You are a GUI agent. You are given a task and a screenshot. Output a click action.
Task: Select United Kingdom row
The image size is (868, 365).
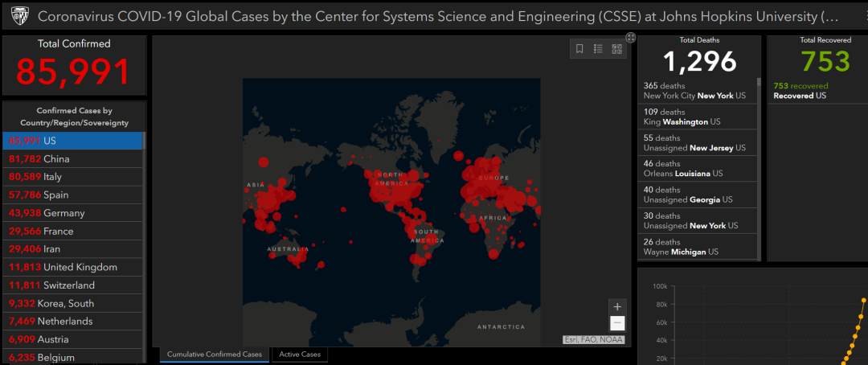click(72, 267)
